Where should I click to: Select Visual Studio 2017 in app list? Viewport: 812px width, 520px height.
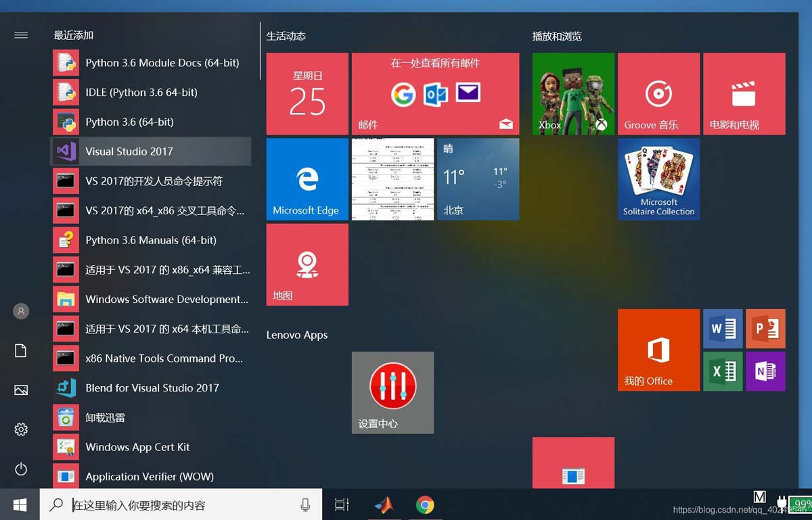click(x=151, y=151)
